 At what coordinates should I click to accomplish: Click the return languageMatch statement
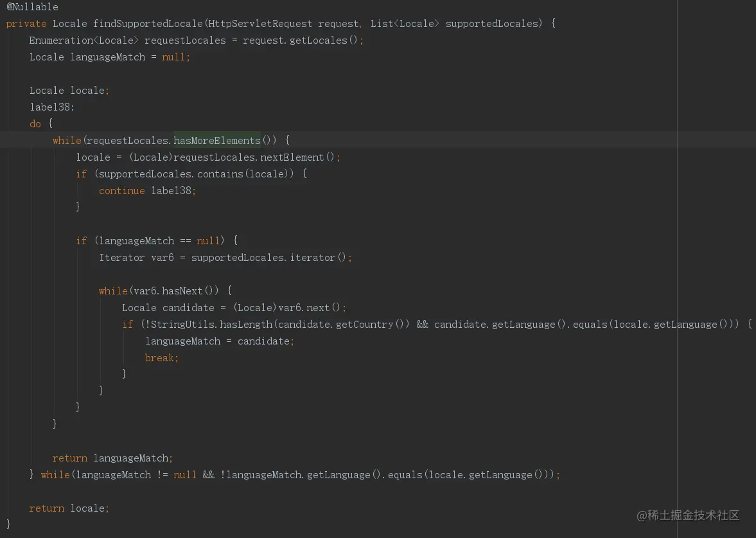(112, 458)
